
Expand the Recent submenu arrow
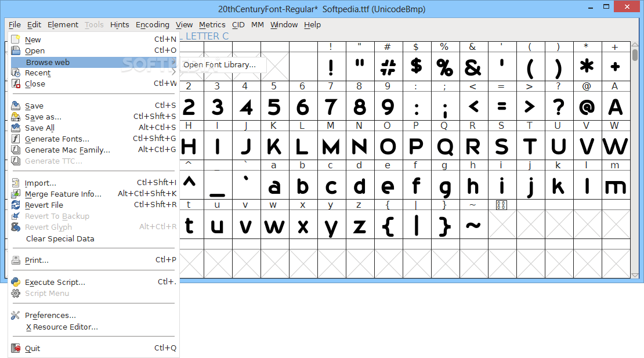pyautogui.click(x=173, y=73)
